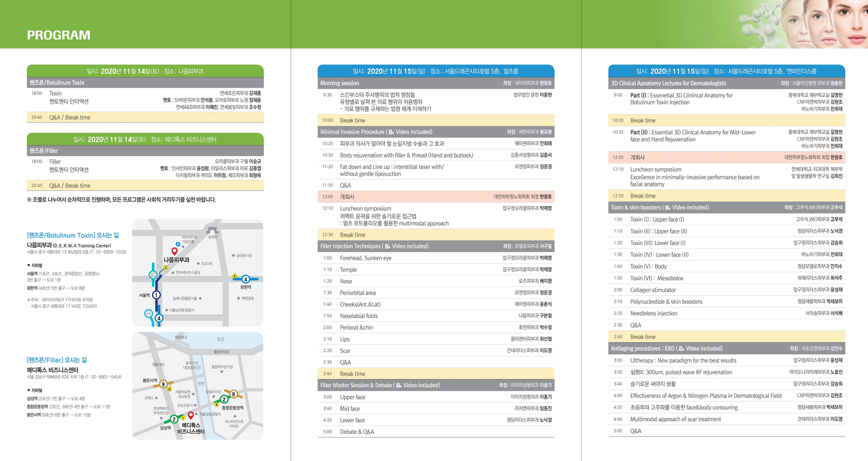Select the 서울역 line 1 station marker

pos(156,295)
